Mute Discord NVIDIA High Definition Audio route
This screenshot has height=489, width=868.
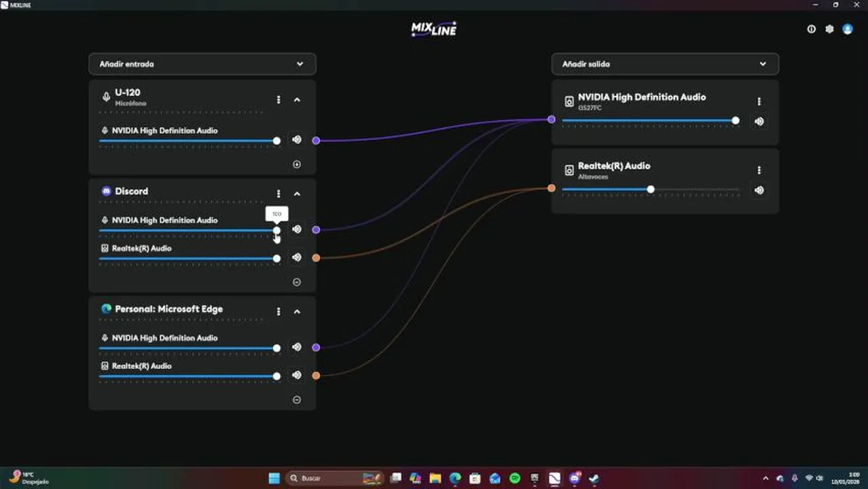pos(297,230)
